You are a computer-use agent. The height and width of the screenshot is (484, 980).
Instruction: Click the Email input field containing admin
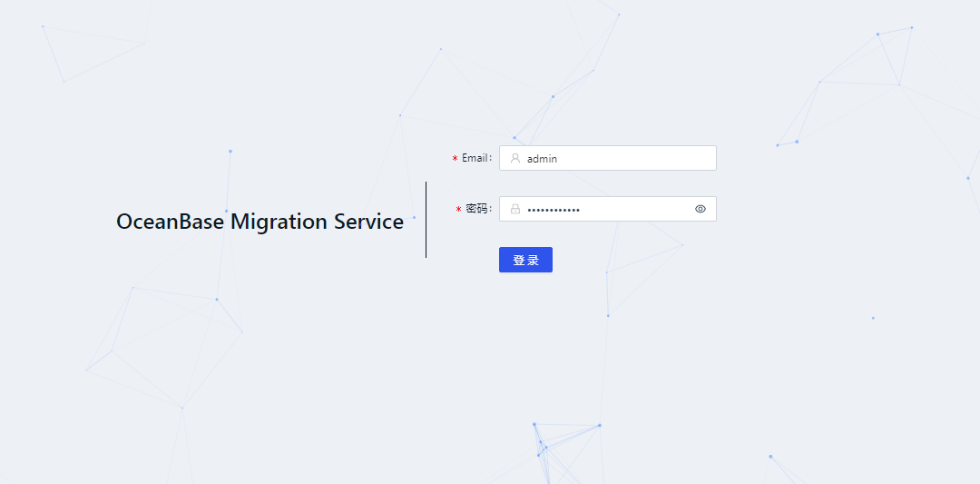[607, 158]
